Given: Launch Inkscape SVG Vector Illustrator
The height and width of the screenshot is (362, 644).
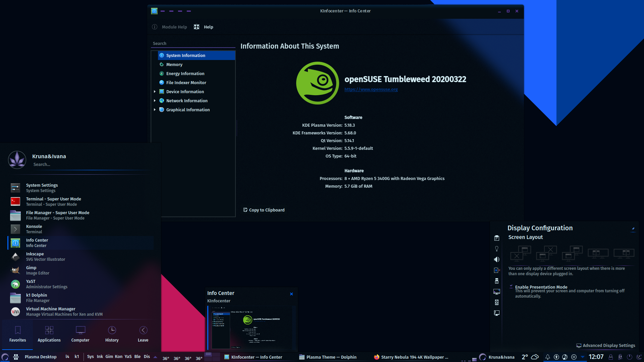Looking at the screenshot, I should tap(80, 256).
